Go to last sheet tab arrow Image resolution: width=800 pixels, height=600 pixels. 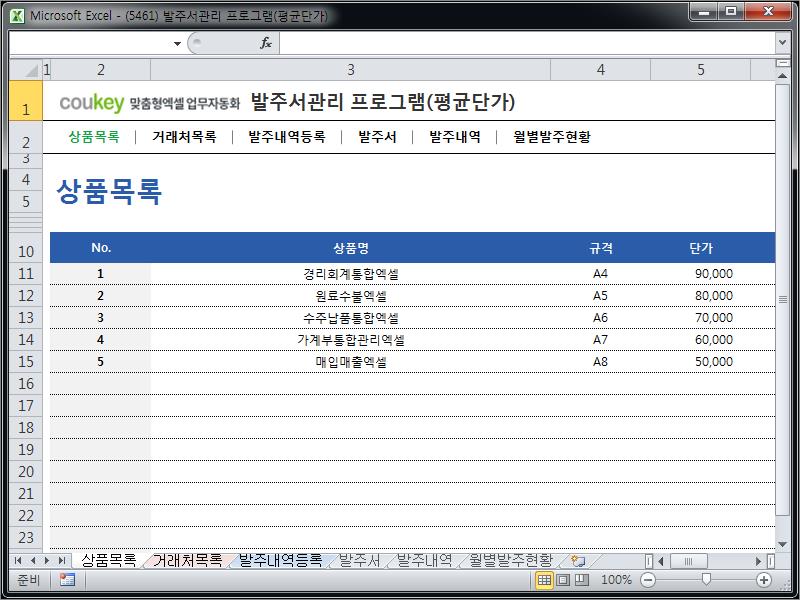62,561
